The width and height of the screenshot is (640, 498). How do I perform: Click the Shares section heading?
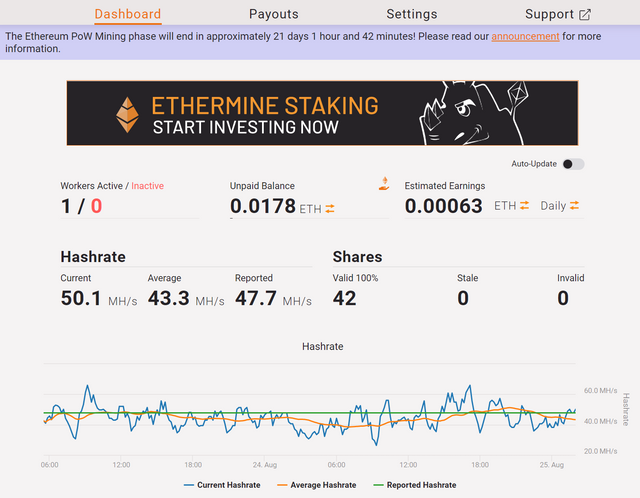(358, 257)
